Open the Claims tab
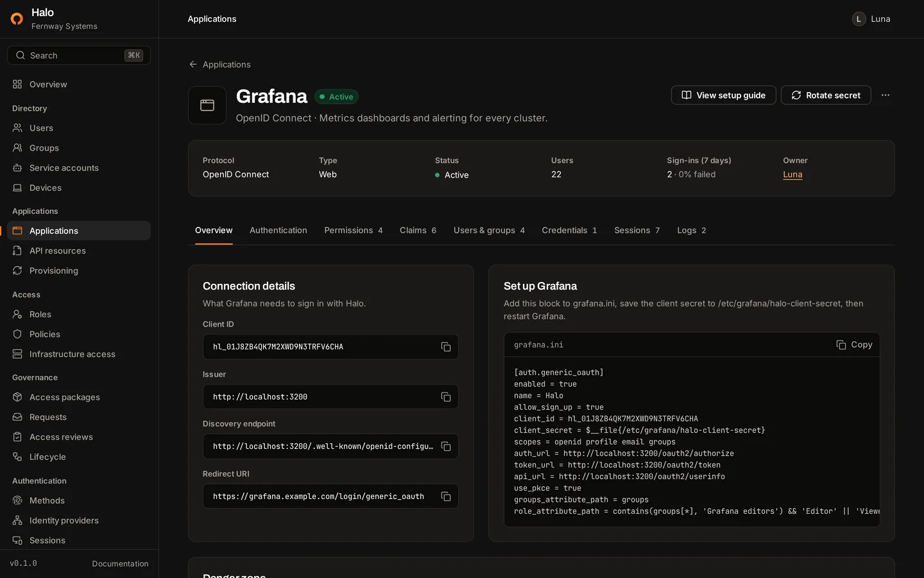Viewport: 924px width, 578px height. coord(418,230)
